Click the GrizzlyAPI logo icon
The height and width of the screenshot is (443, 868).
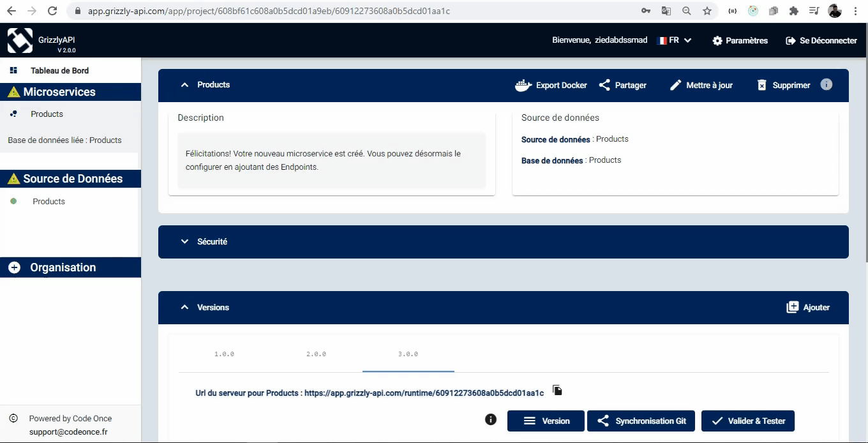tap(20, 40)
